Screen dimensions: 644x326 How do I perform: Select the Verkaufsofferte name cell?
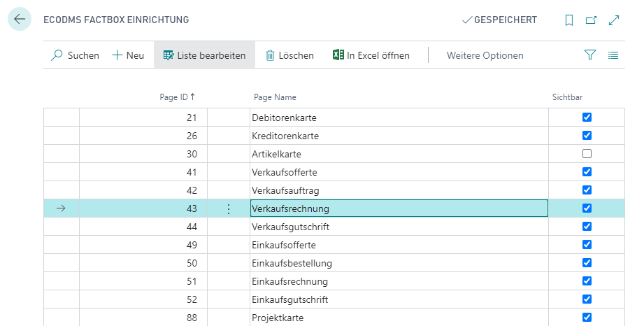(399, 172)
